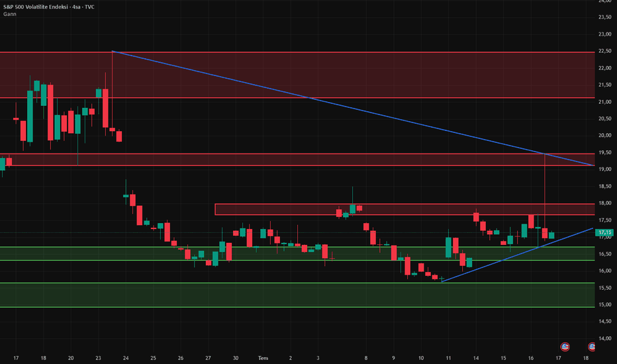The width and height of the screenshot is (617, 364).
Task: Click date label 8 on time axis
Action: (x=366, y=358)
